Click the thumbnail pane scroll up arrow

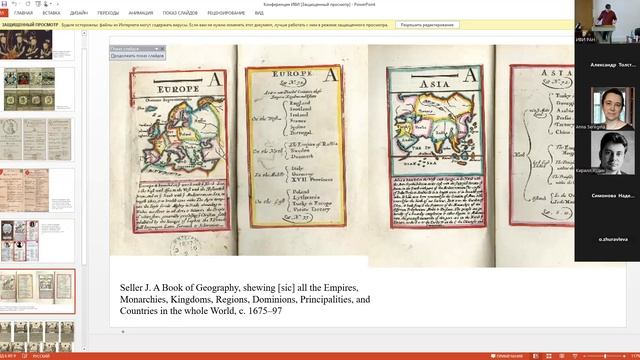(84, 33)
